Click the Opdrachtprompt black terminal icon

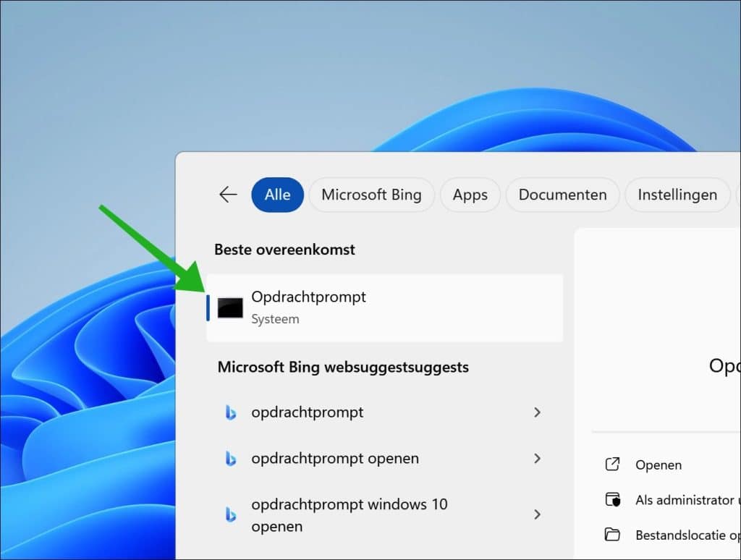(x=228, y=307)
